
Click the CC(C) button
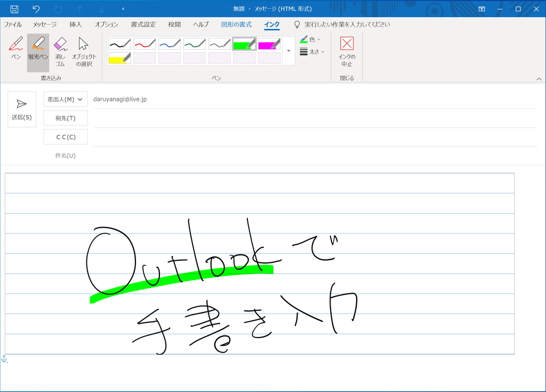click(66, 137)
